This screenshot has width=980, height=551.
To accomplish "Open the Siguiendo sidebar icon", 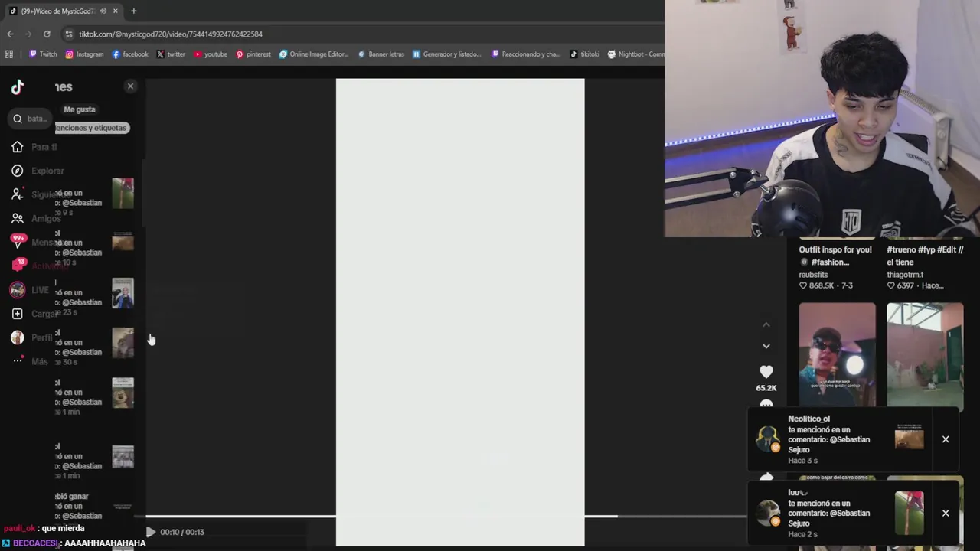I will click(x=17, y=194).
